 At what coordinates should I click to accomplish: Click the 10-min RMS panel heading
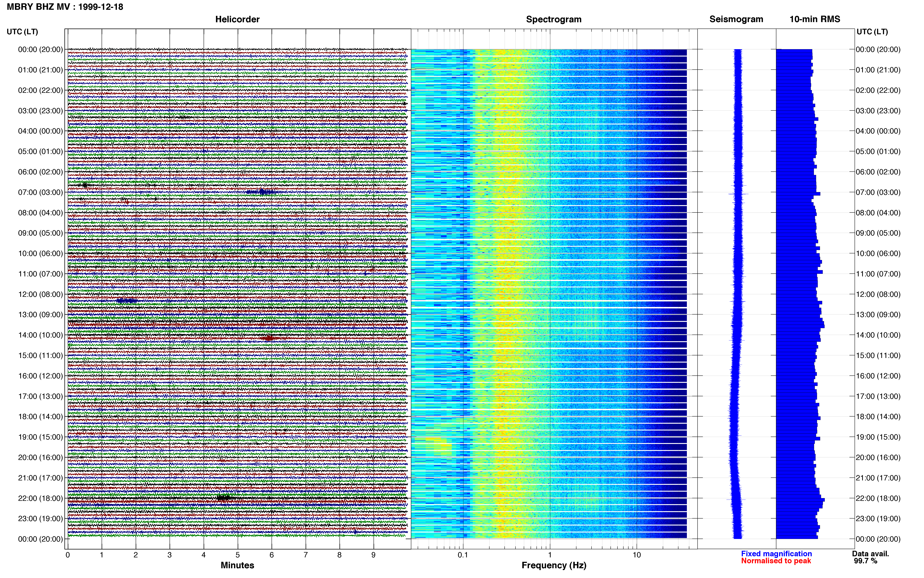815,19
